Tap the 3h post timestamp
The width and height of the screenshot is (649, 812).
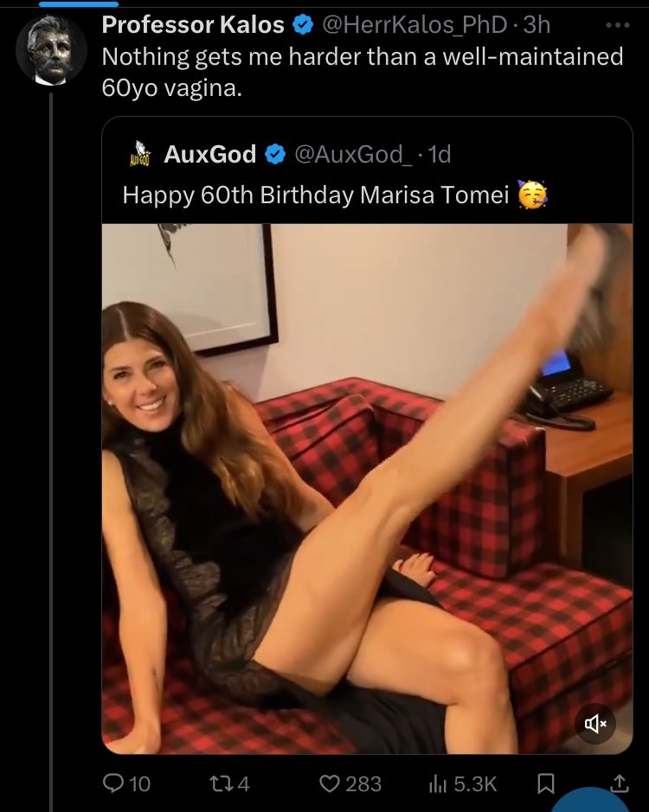pos(537,24)
